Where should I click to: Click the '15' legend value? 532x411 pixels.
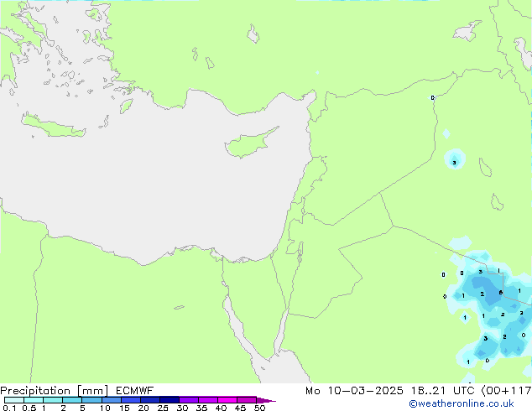[x=124, y=408]
